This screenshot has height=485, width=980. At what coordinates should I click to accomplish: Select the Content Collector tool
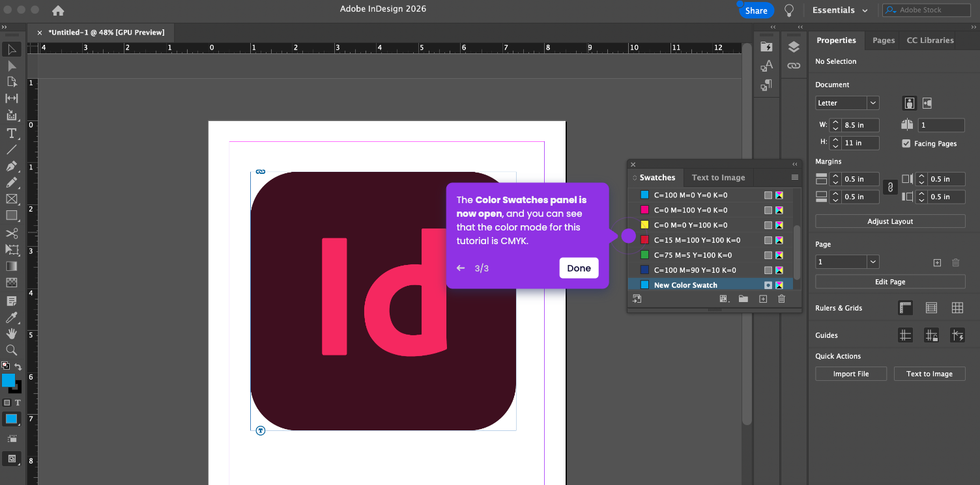[11, 115]
